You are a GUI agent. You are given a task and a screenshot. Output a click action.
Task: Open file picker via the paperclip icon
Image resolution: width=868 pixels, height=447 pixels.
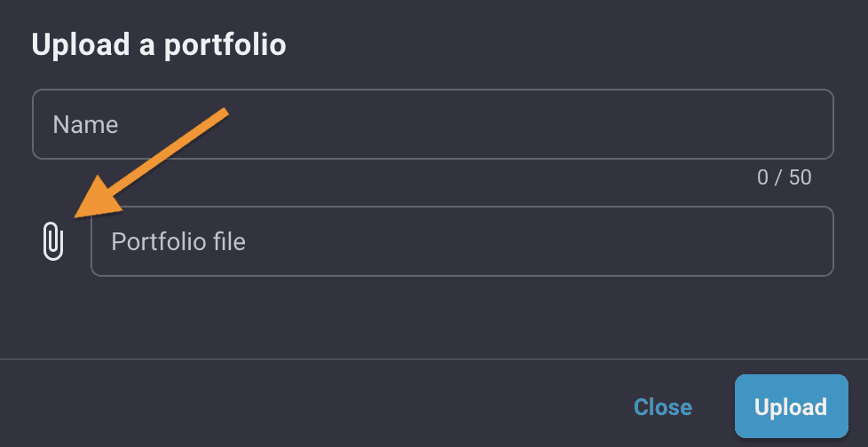tap(53, 241)
